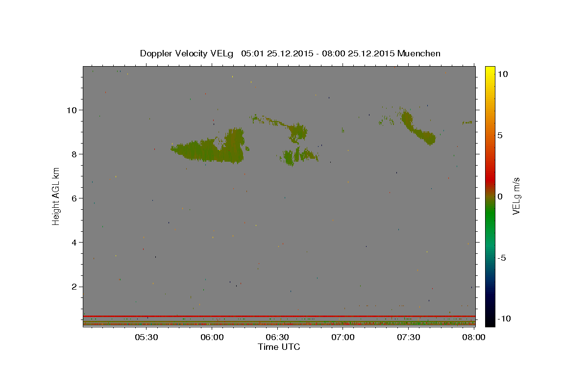Click the 'Muenchen' station name in title
Image resolution: width=588 pixels, height=392 pixels.
click(419, 53)
